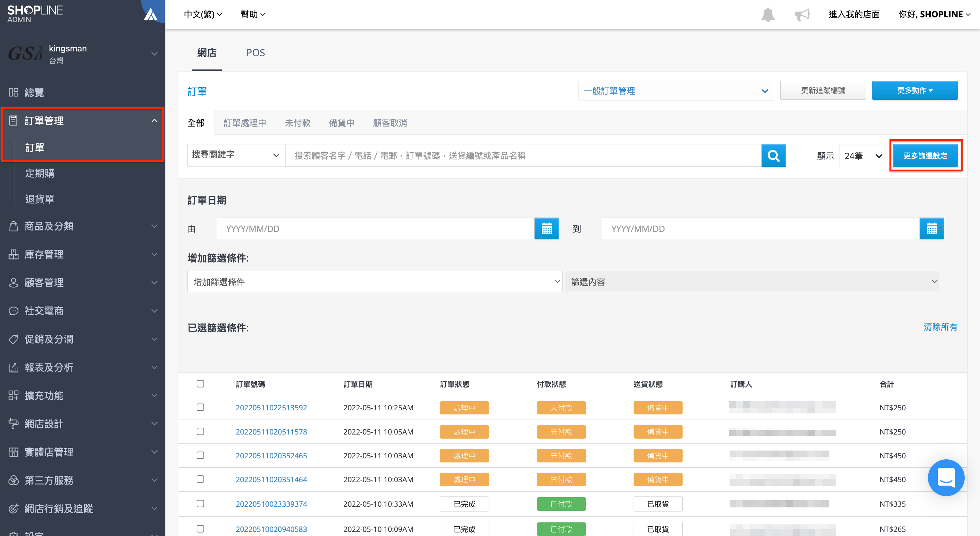Open the 一般訂單管理 dropdown
The width and height of the screenshot is (980, 536).
click(676, 91)
